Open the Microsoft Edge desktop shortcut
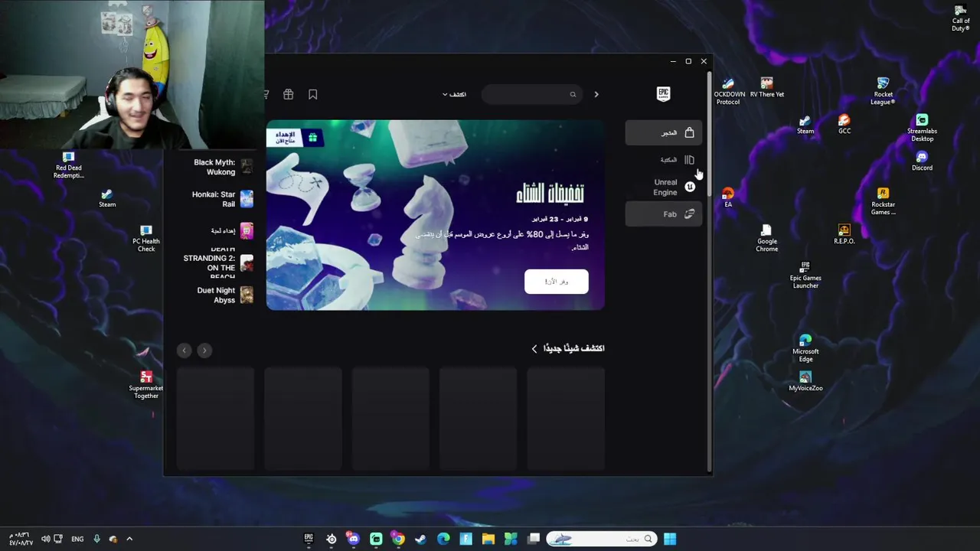 [805, 348]
